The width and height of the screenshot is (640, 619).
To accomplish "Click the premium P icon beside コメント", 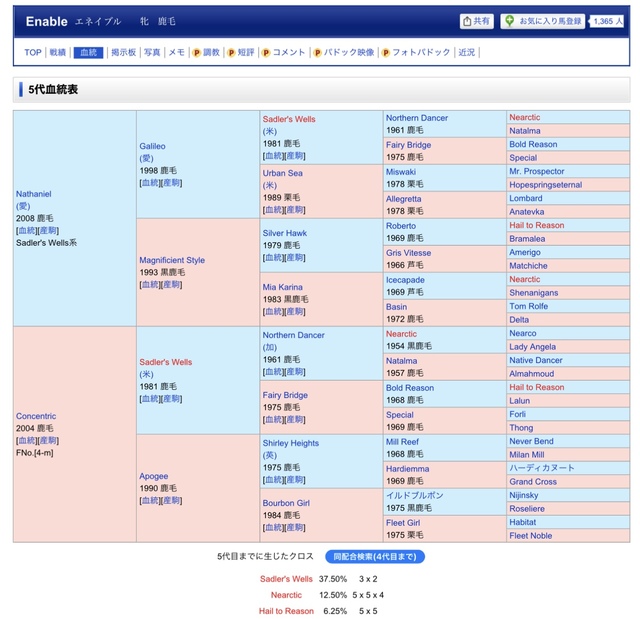I will 266,53.
